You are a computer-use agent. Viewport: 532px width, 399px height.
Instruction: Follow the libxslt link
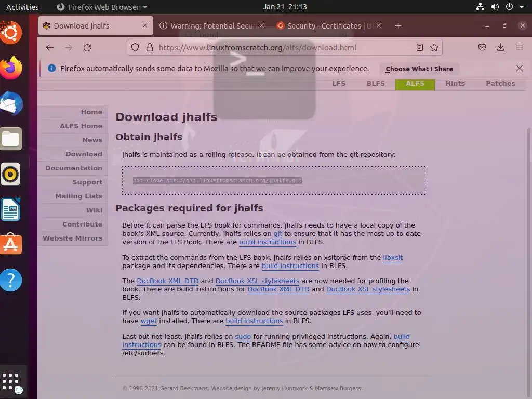[393, 258]
